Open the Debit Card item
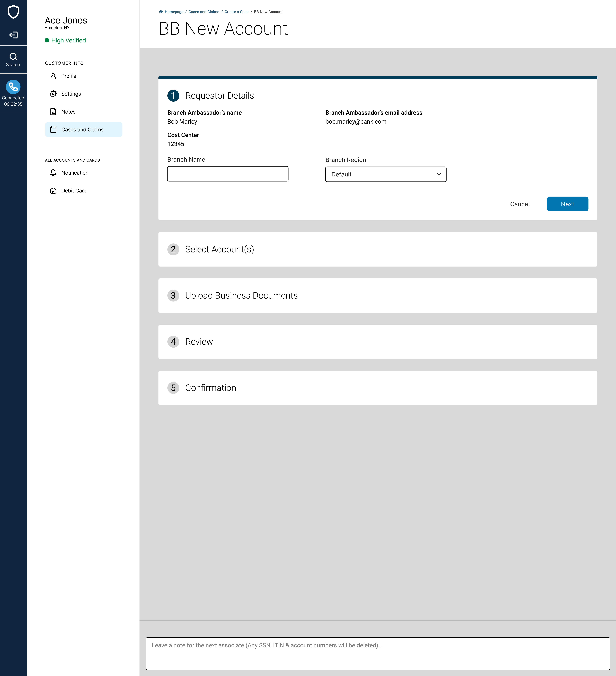The image size is (616, 676). (x=74, y=190)
